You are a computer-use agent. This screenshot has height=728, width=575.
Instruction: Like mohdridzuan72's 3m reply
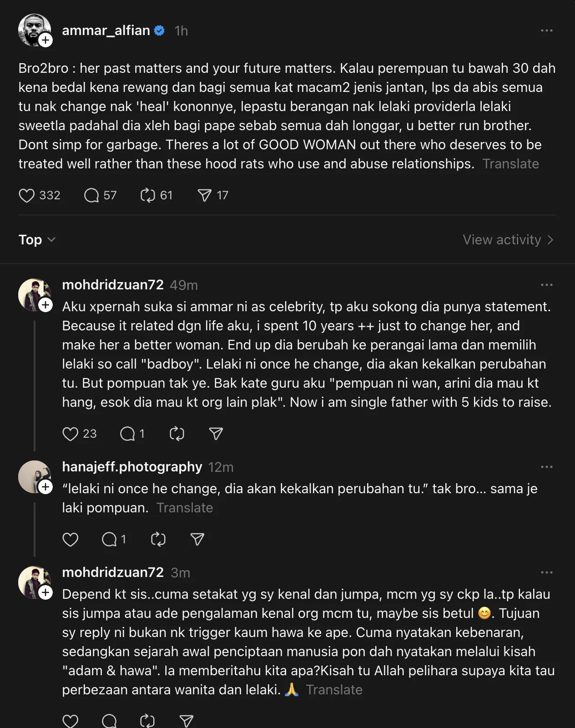pos(70,721)
